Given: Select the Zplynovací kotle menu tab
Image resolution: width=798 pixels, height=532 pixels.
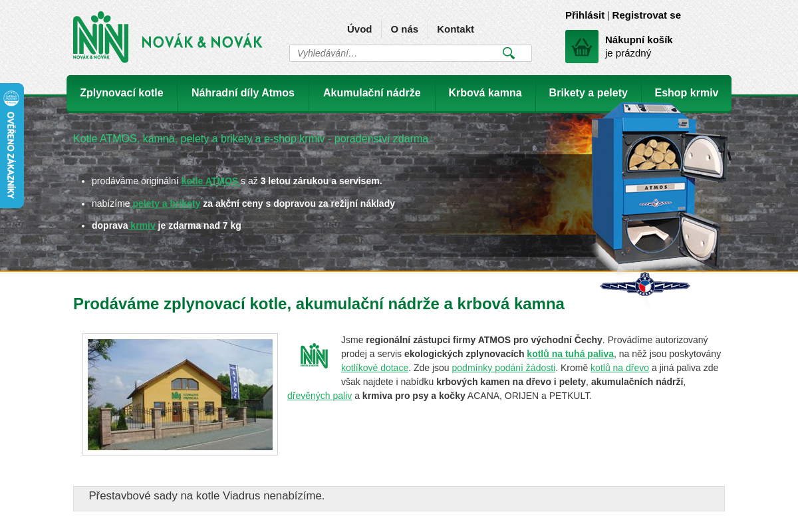Looking at the screenshot, I should tap(122, 92).
